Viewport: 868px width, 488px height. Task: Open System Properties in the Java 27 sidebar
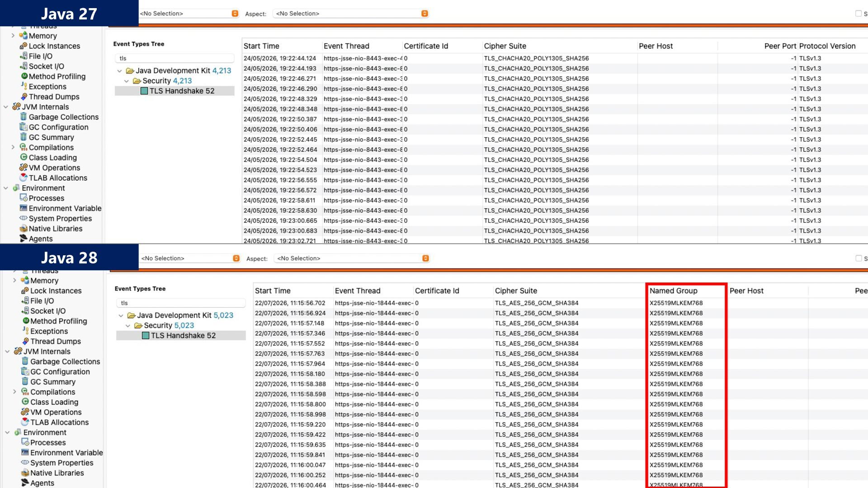tap(60, 219)
